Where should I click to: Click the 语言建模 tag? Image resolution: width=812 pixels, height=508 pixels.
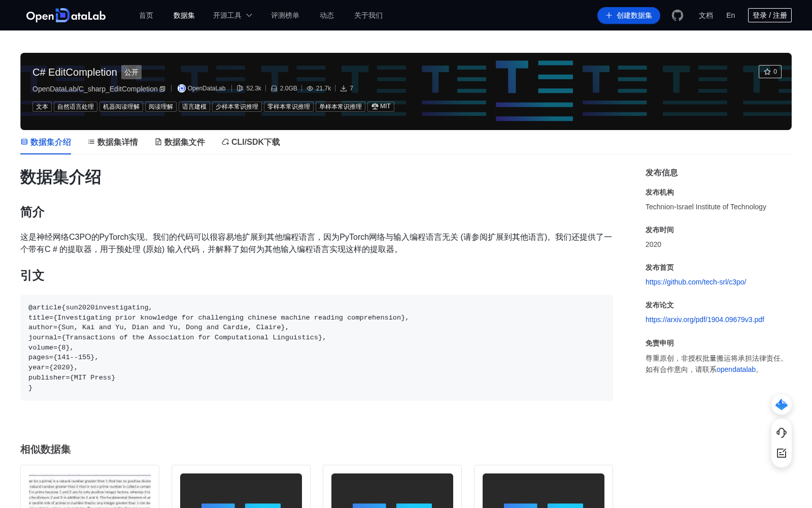[194, 107]
